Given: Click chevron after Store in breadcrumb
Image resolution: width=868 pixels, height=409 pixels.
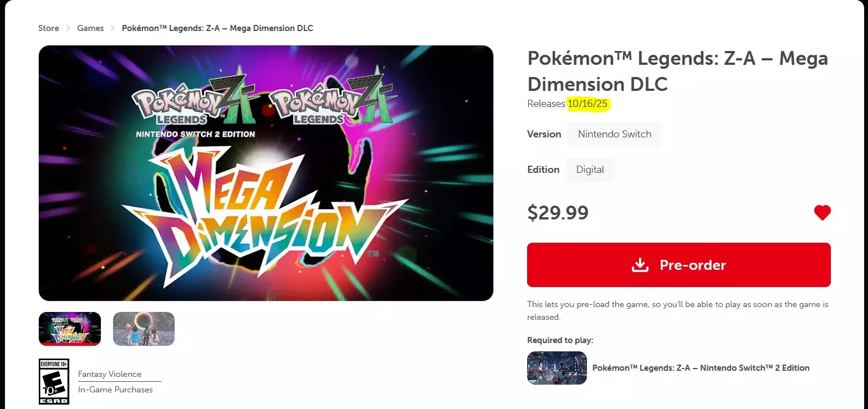Looking at the screenshot, I should [x=68, y=28].
